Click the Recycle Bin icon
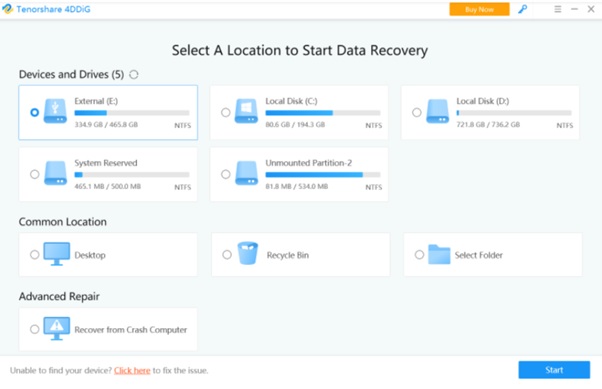 tap(248, 253)
